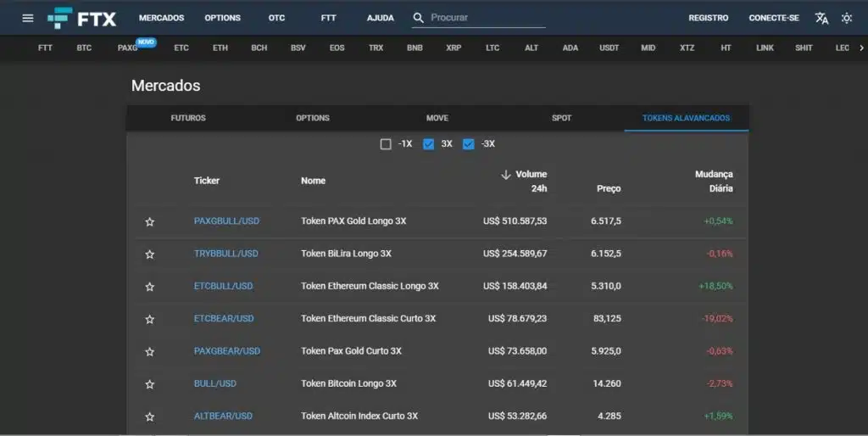Select PAXG with the NOVO badge
Viewport: 868px width, 436px height.
(x=128, y=48)
